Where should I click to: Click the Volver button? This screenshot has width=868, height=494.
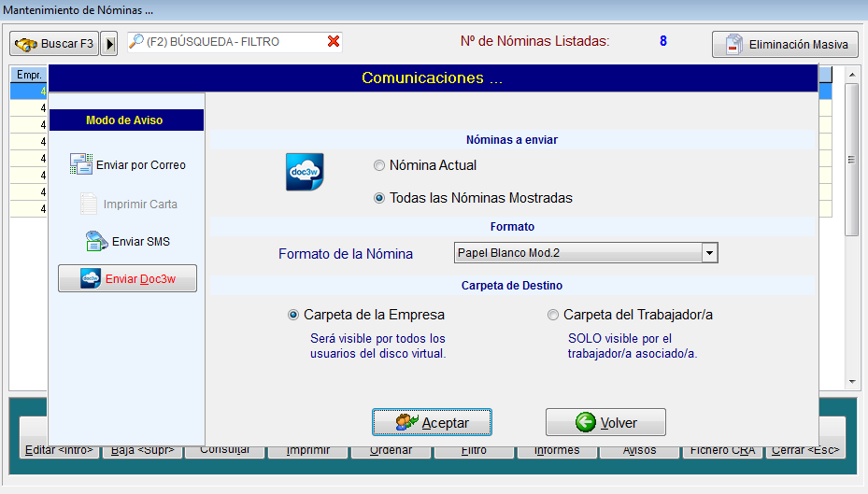pyautogui.click(x=605, y=422)
